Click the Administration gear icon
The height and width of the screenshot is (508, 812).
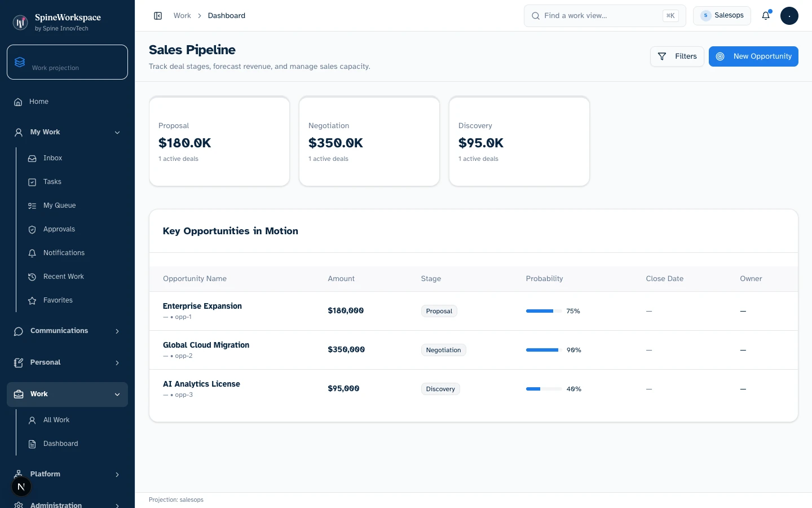click(19, 505)
